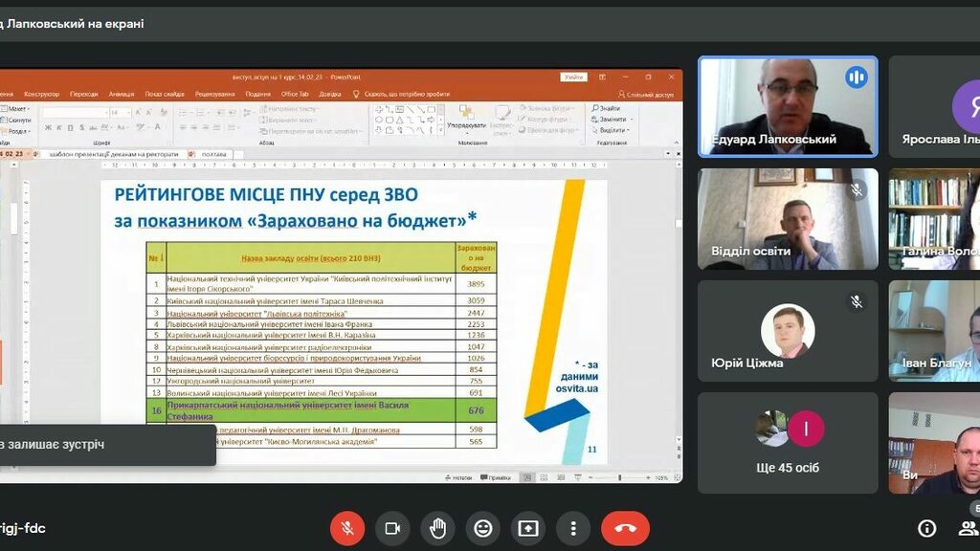Open the emoji reactions panel
This screenshot has width=980, height=551.
(x=483, y=528)
